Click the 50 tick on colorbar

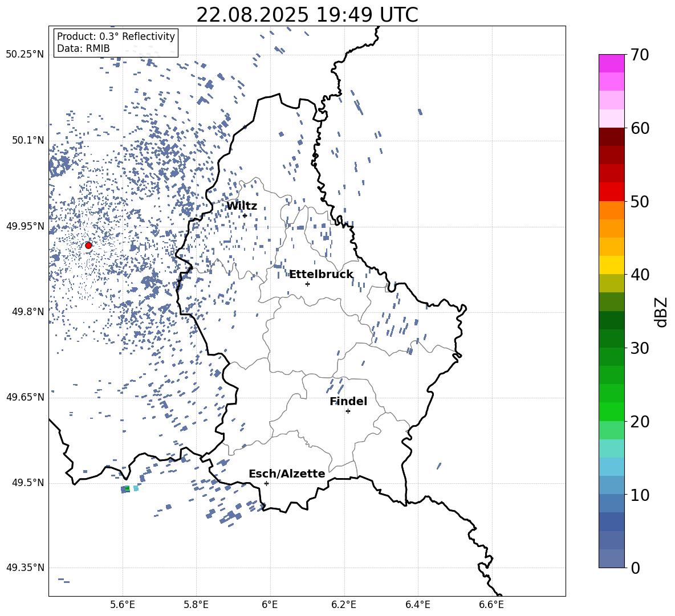pyautogui.click(x=640, y=201)
